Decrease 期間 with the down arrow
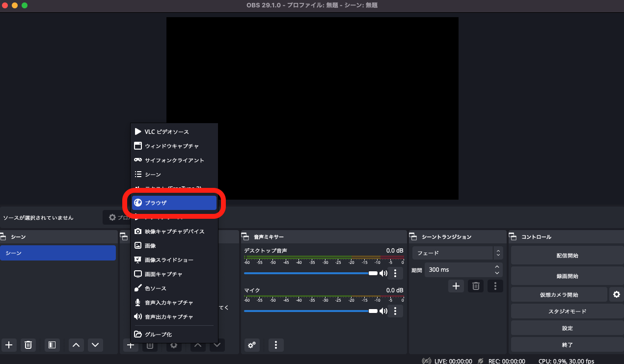 tap(497, 273)
